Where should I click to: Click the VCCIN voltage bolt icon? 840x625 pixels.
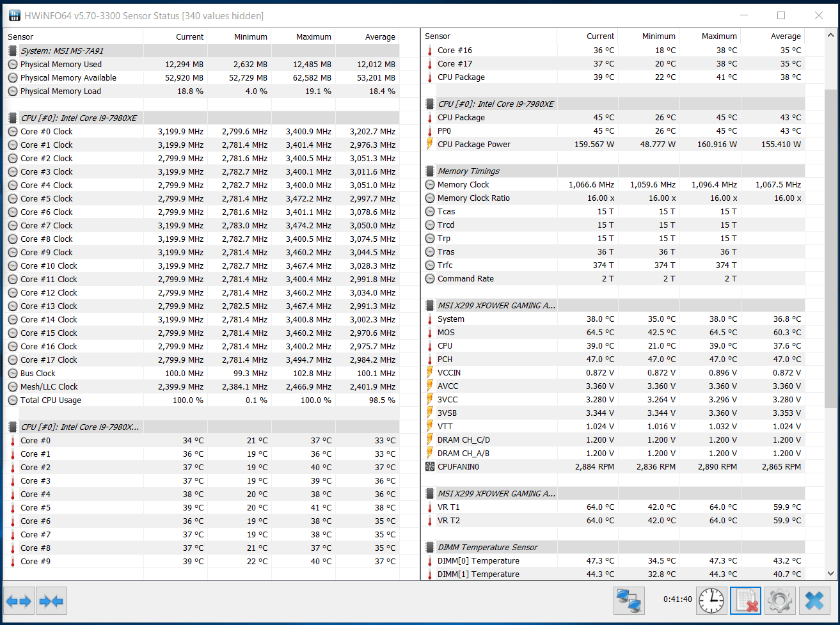[x=430, y=372]
